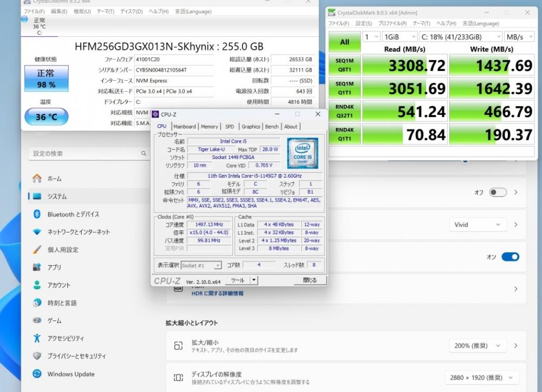The image size is (542, 392).
Task: Click the ネットワークとインターネット Wi-Fi icon
Action: 37,232
